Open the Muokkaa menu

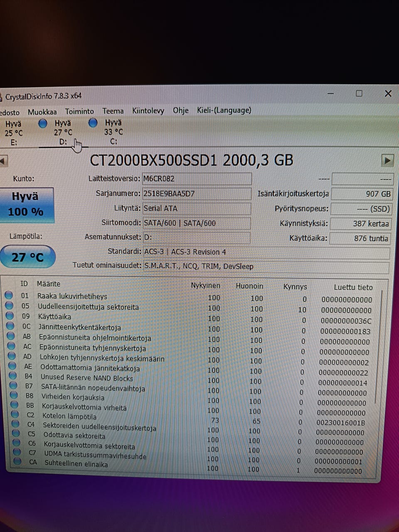tap(42, 112)
